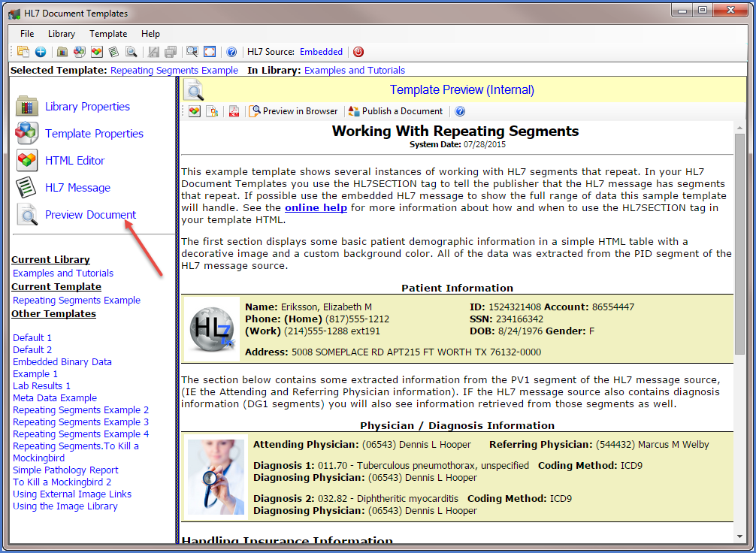The width and height of the screenshot is (756, 553).
Task: Click Examples and Tutorials link in header bar
Action: (x=355, y=71)
